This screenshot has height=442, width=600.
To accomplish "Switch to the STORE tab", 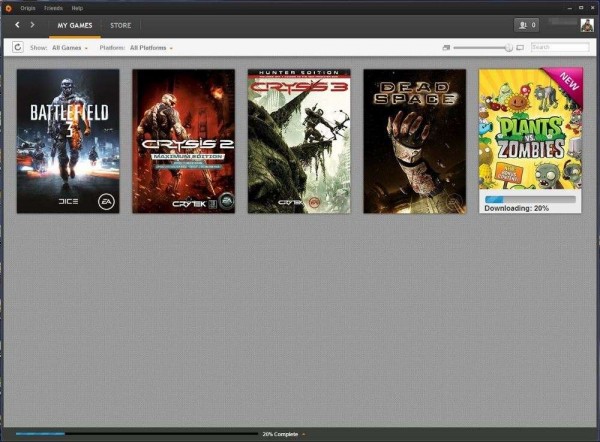I will (x=121, y=26).
